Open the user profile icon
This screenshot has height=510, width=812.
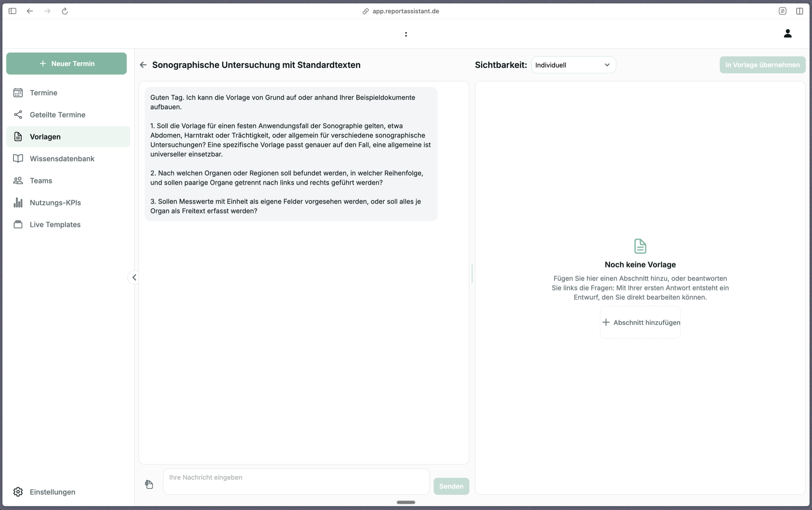tap(788, 33)
